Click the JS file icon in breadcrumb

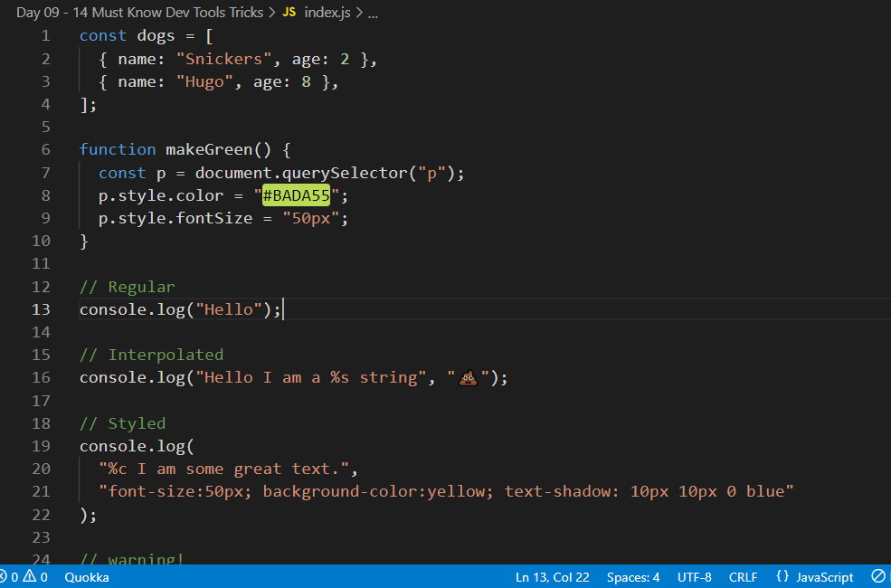[x=289, y=13]
